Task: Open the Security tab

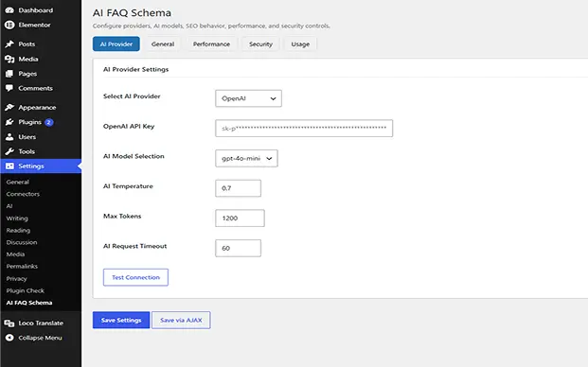Action: point(260,44)
